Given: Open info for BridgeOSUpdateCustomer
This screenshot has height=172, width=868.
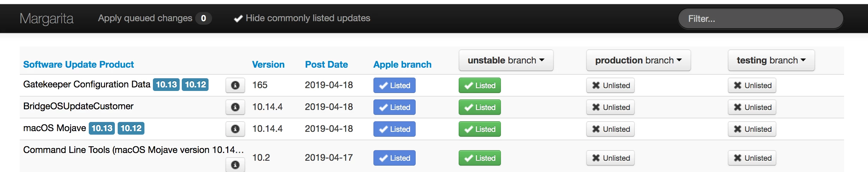Looking at the screenshot, I should click(235, 107).
